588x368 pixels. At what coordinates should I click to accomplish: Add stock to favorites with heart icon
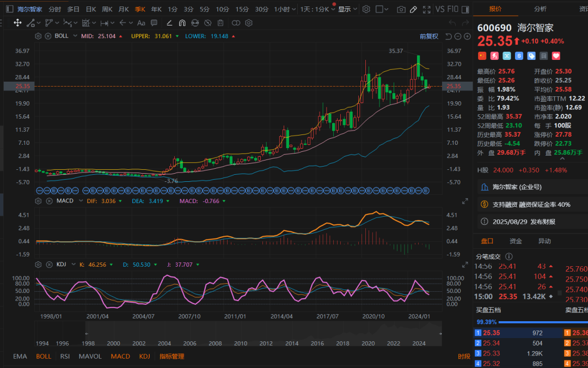pyautogui.click(x=556, y=56)
